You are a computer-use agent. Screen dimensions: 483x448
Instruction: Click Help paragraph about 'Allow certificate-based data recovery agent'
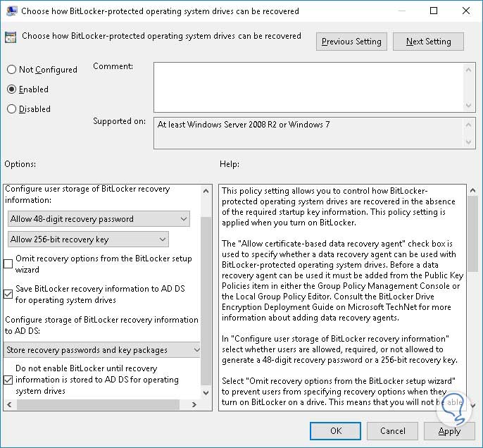click(x=342, y=280)
